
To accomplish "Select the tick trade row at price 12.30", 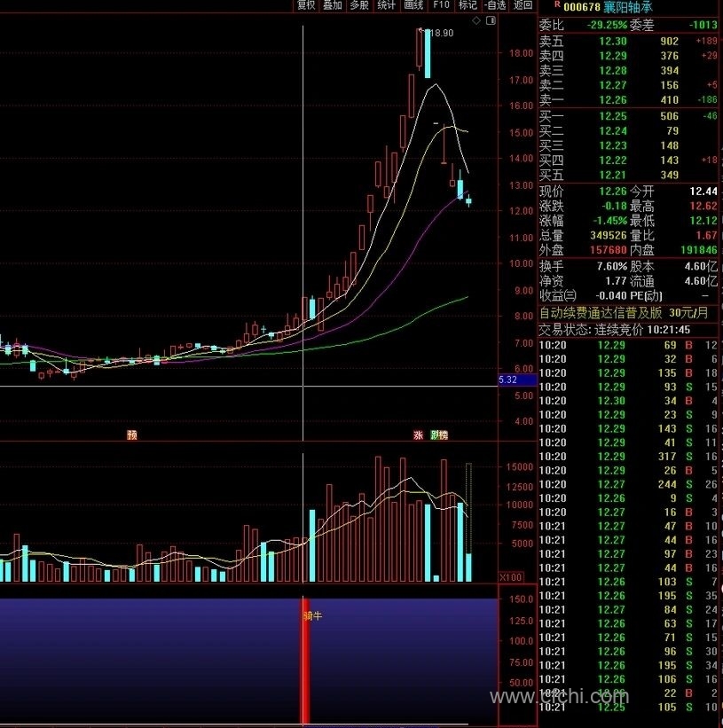I will (x=628, y=401).
